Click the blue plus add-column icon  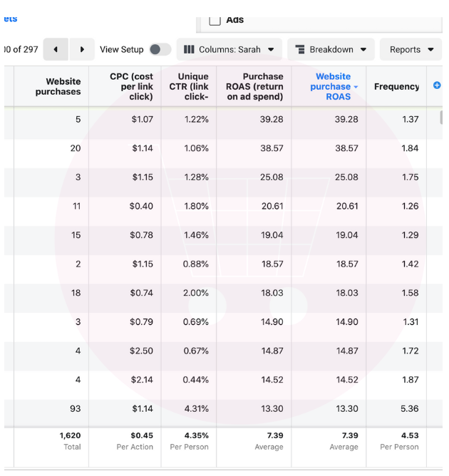point(437,86)
